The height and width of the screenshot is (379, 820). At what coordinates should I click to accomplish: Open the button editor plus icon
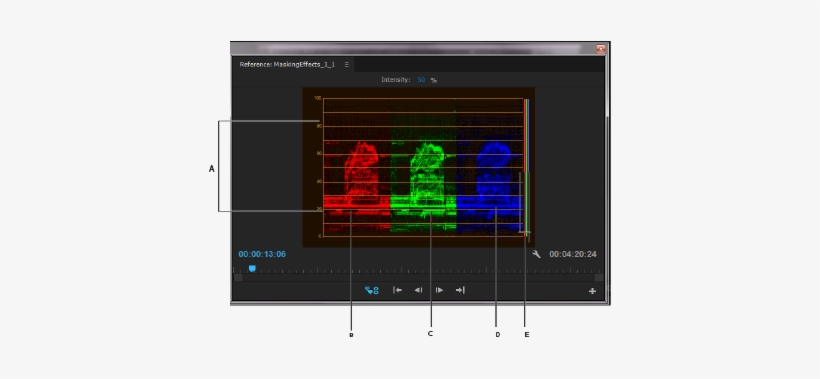click(x=592, y=291)
